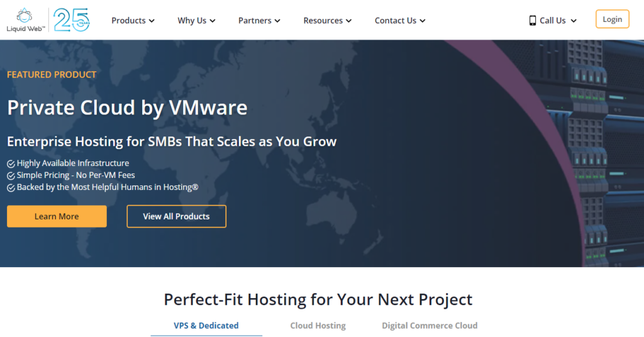644x337 pixels.
Task: Click the Learn More button
Action: tap(57, 216)
